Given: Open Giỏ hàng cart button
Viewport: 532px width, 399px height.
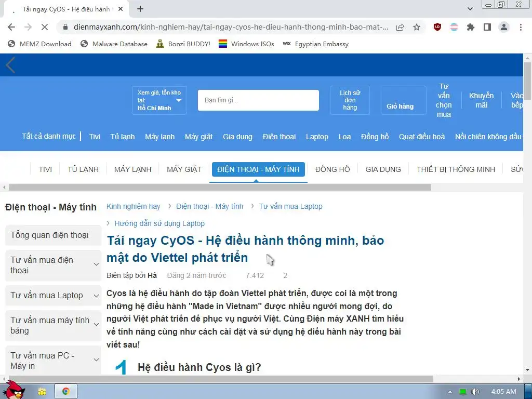Looking at the screenshot, I should pyautogui.click(x=403, y=100).
